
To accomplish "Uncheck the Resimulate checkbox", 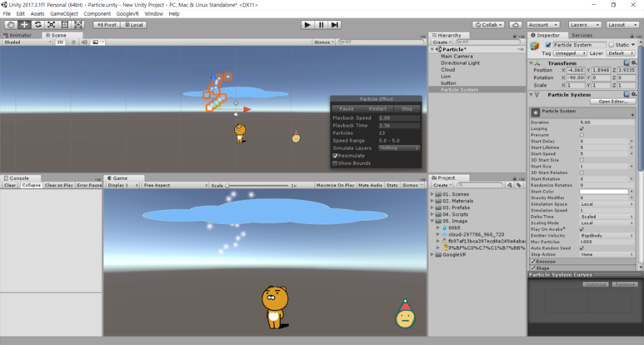I will 335,156.
